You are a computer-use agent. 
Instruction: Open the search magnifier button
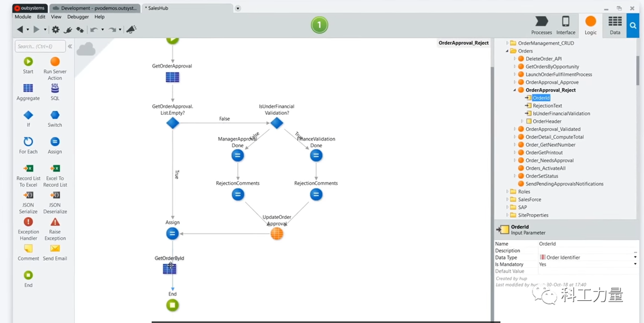coord(633,26)
